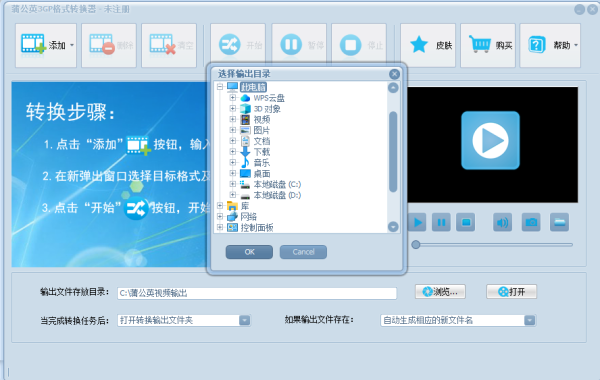Click the folder tree scrollbar thumb

click(393, 152)
